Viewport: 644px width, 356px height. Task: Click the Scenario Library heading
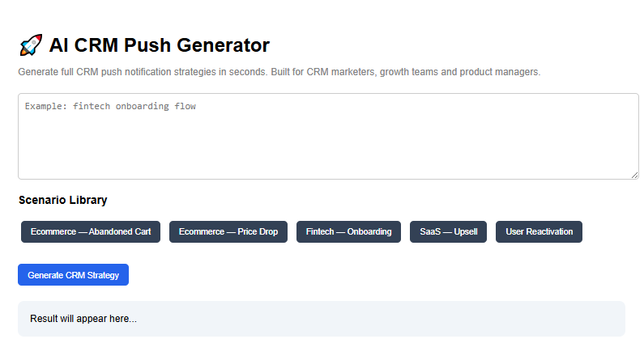62,200
